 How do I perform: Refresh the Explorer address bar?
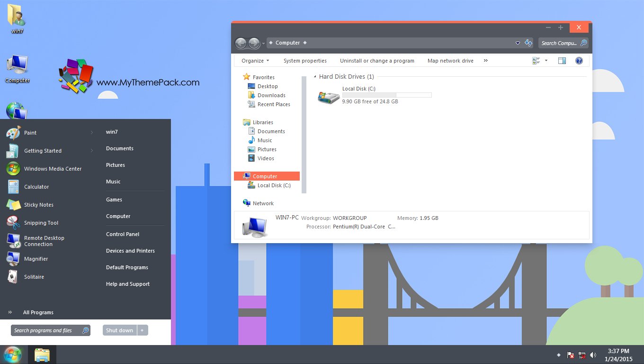tap(528, 43)
